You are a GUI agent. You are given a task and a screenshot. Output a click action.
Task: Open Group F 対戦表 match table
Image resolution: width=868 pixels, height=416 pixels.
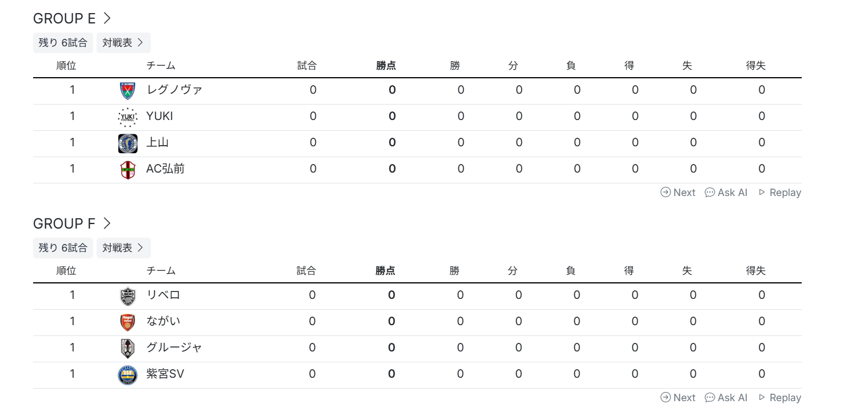coord(123,248)
